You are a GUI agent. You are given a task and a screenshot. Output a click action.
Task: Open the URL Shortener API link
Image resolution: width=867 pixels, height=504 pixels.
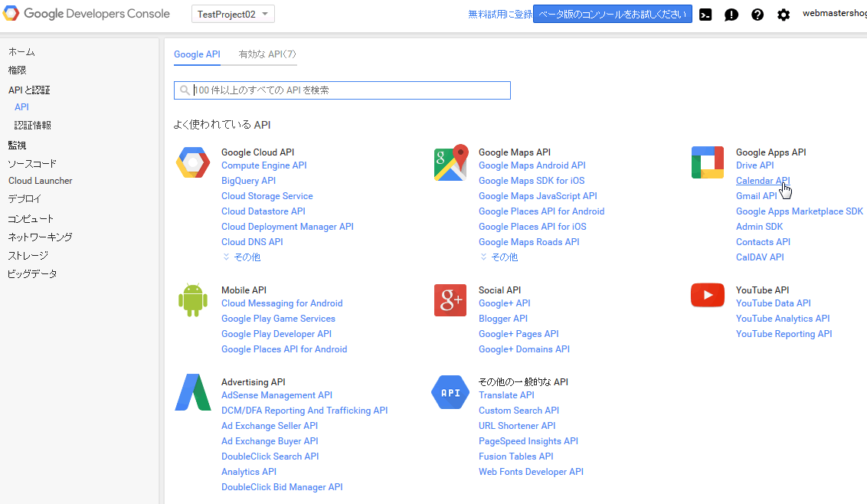[517, 426]
